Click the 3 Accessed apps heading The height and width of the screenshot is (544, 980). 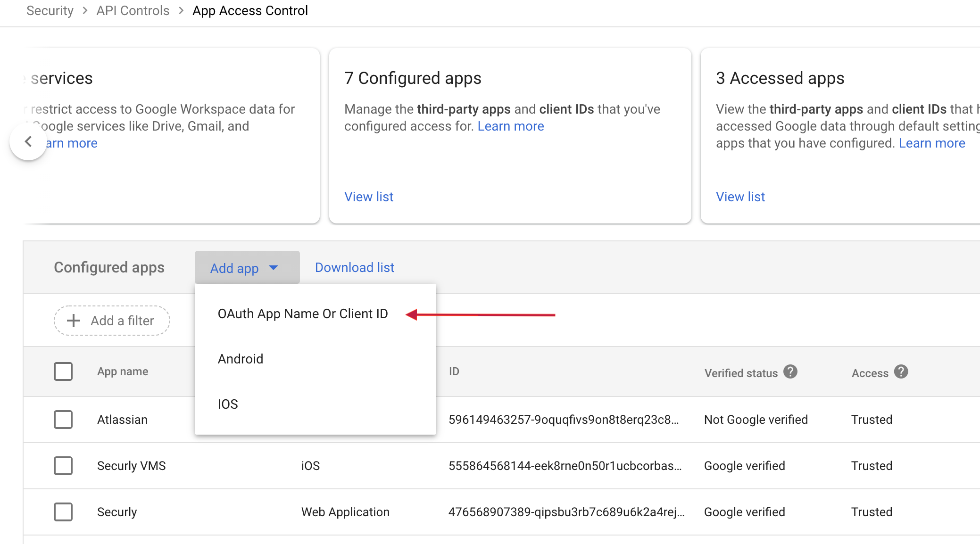(780, 78)
